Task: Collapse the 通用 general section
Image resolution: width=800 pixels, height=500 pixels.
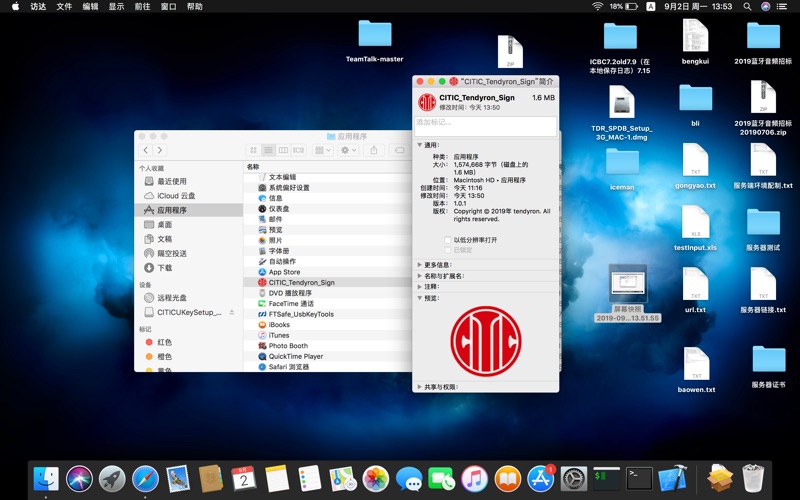Action: click(x=420, y=145)
